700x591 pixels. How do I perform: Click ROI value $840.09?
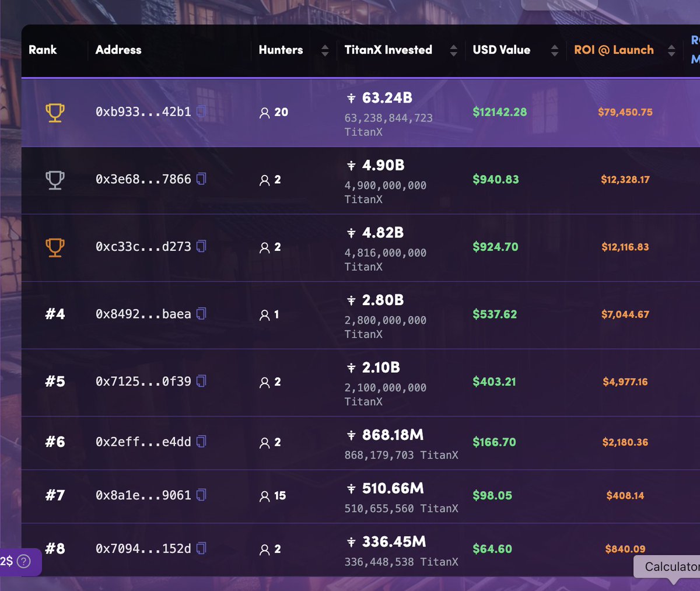pyautogui.click(x=625, y=549)
